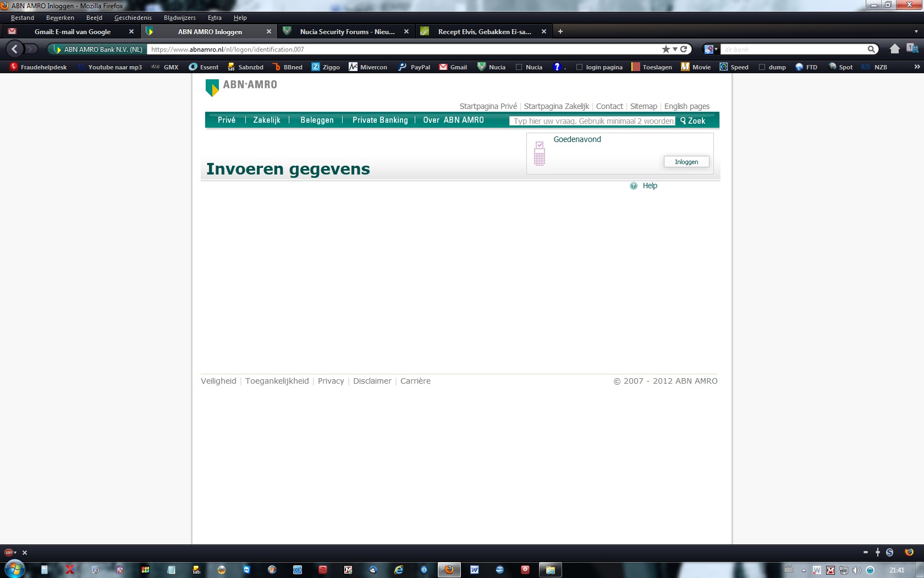This screenshot has width=924, height=578.
Task: Switch to the Gmail tab
Action: [x=71, y=31]
